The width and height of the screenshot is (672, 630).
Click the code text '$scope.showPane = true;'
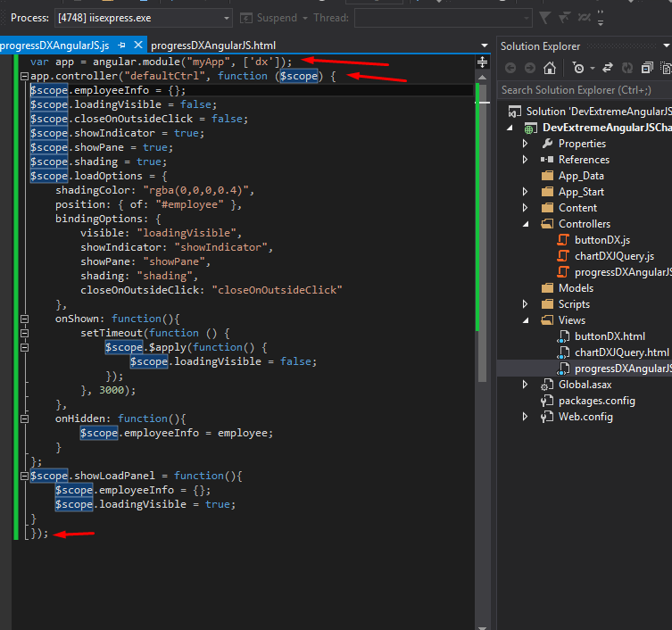click(102, 147)
